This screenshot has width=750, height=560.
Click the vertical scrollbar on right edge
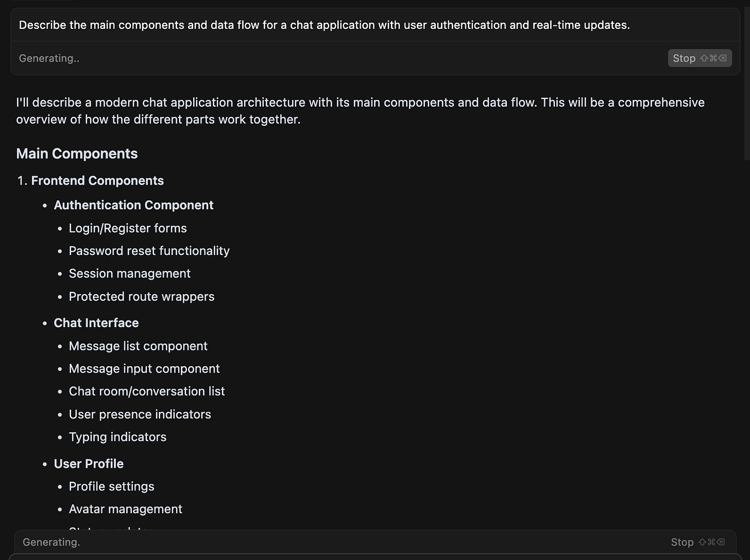click(747, 82)
